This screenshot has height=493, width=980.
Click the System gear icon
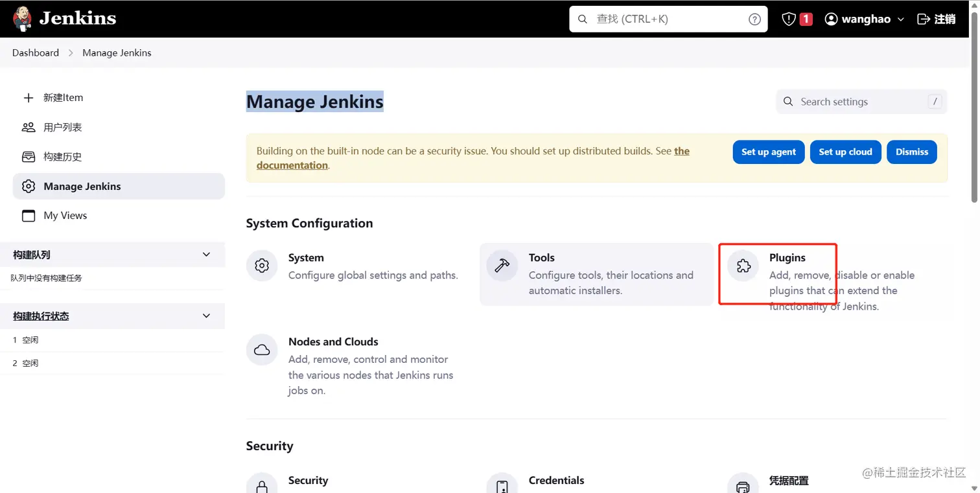pos(262,266)
